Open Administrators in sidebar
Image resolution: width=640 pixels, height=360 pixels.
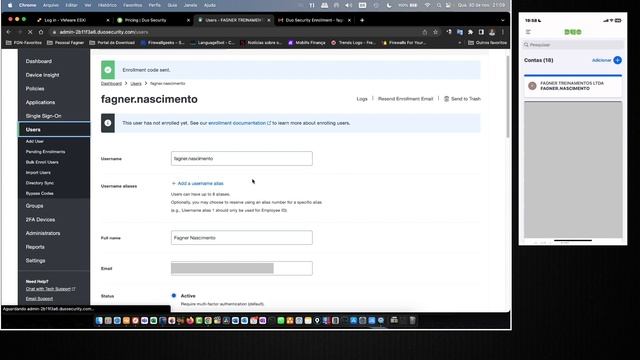coord(42,233)
